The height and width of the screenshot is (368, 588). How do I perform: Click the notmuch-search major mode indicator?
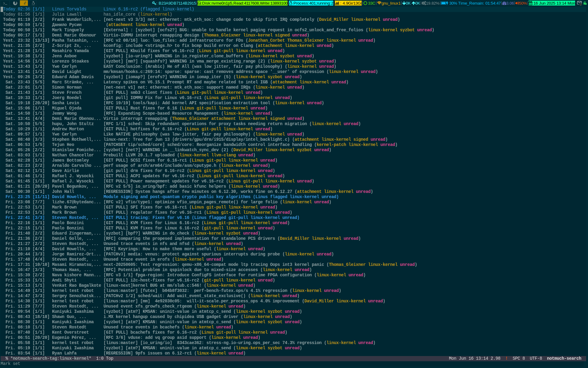[x=564, y=358]
